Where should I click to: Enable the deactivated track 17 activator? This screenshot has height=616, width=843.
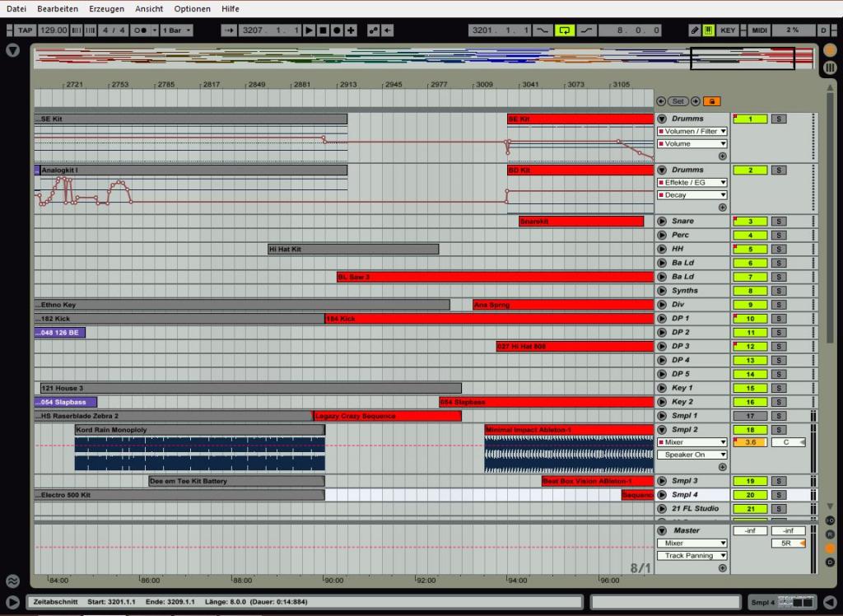point(751,416)
